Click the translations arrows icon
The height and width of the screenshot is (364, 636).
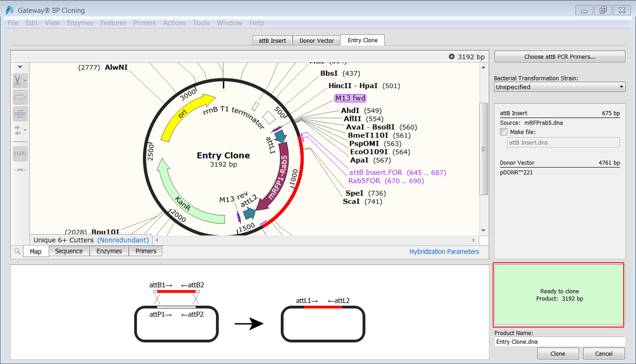17,130
